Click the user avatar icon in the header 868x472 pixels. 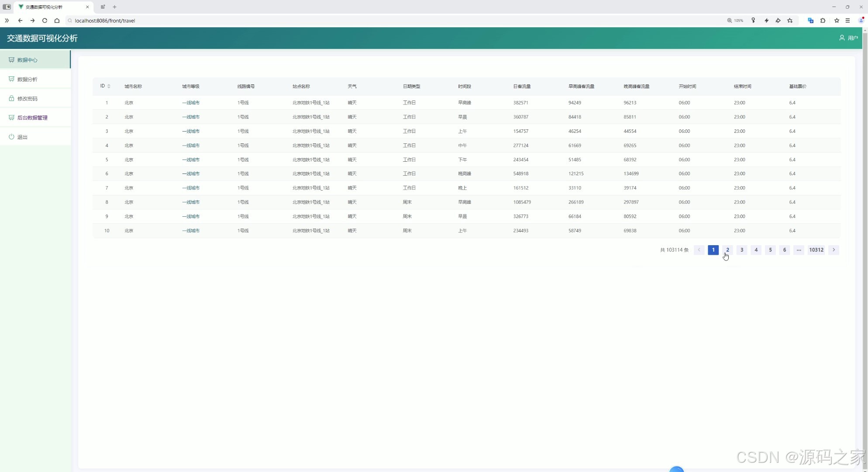pyautogui.click(x=842, y=38)
